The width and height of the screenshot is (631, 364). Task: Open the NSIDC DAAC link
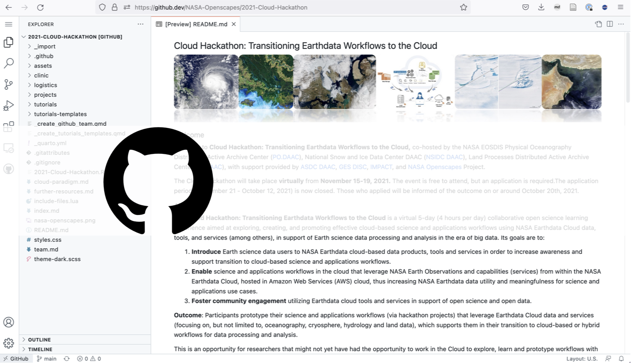(444, 157)
